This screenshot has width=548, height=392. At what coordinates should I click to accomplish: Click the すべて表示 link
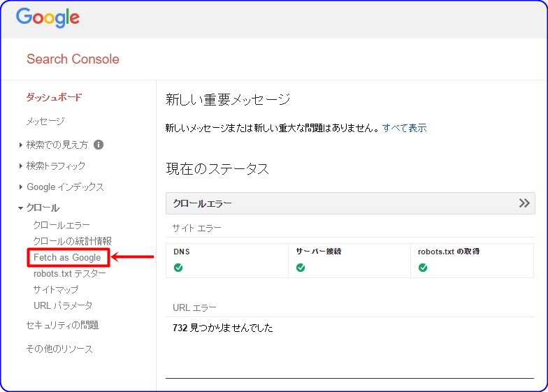404,128
